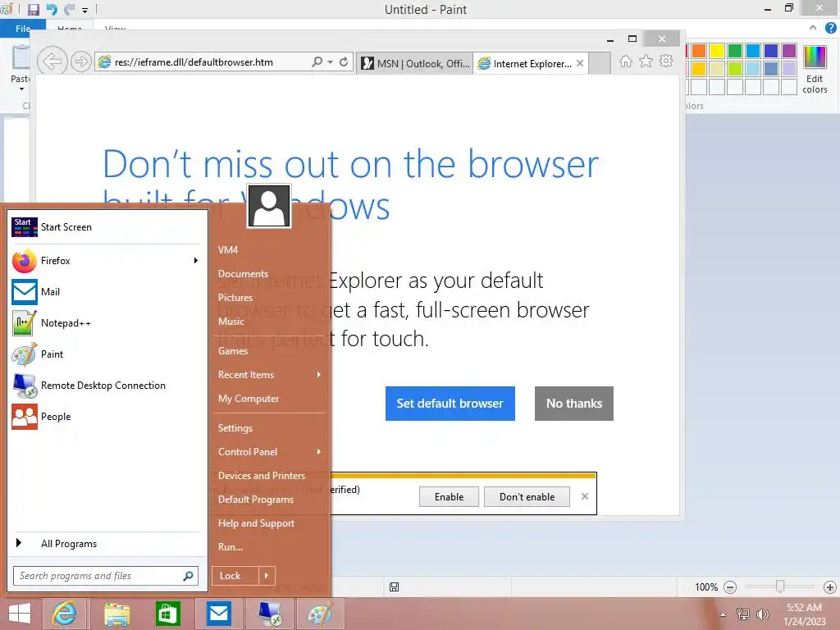This screenshot has width=840, height=630.
Task: Open Documents from Start menu
Action: (x=243, y=274)
